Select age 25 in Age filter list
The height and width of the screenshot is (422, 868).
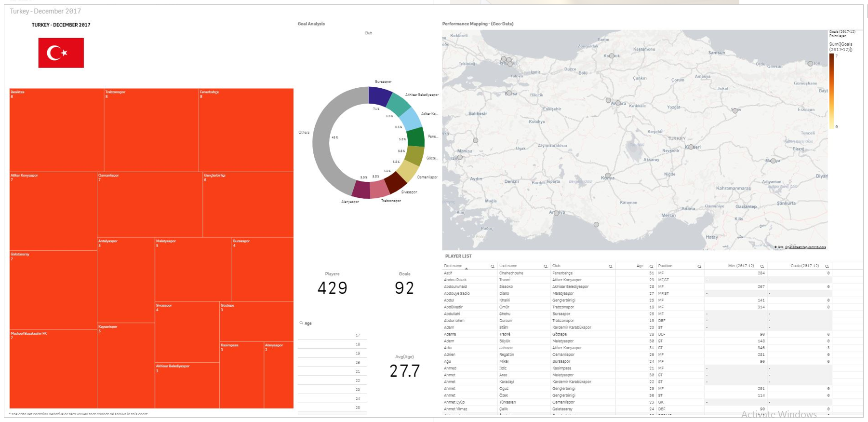333,408
